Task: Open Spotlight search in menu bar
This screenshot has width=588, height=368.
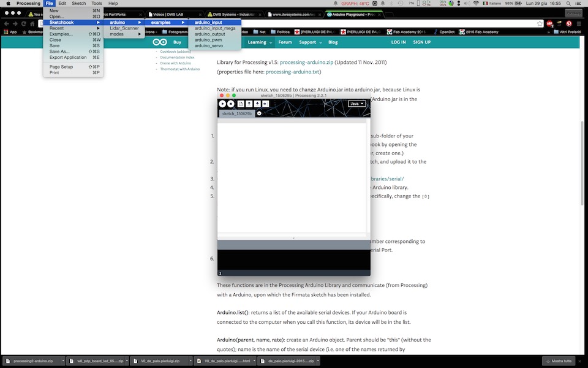Action: click(x=569, y=3)
